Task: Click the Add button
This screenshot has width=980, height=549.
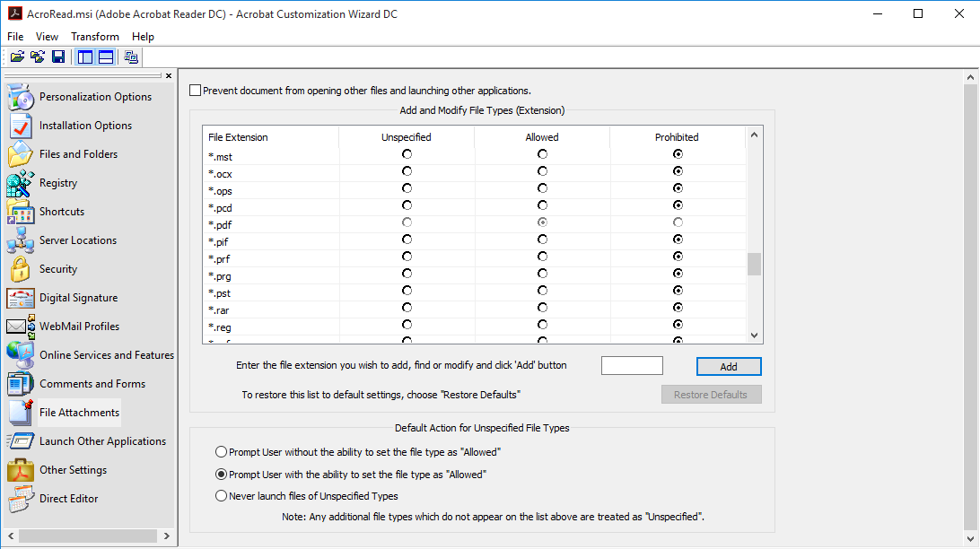Action: click(729, 367)
